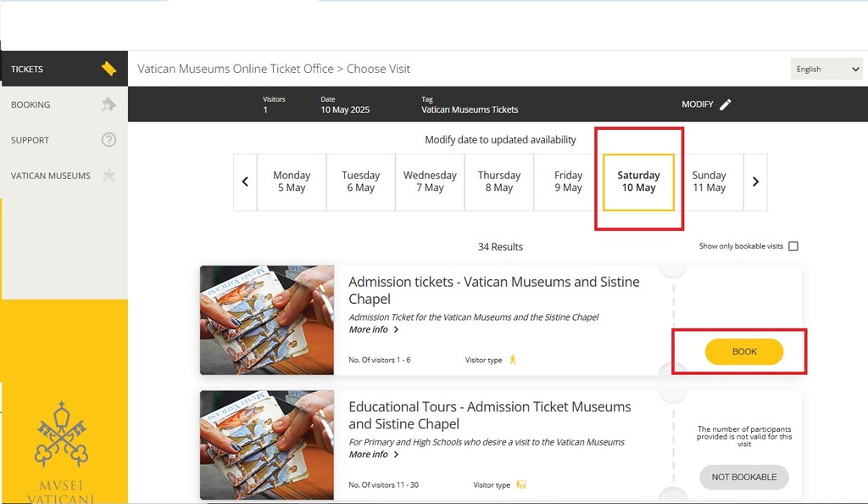
Task: Click the Date value 10 May 2025
Action: (345, 109)
